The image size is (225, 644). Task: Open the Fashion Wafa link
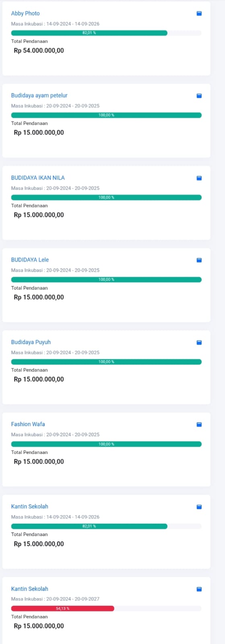point(28,424)
